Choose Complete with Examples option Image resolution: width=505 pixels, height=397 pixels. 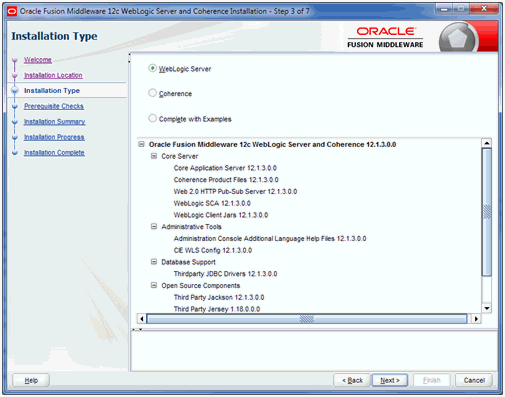(x=152, y=118)
